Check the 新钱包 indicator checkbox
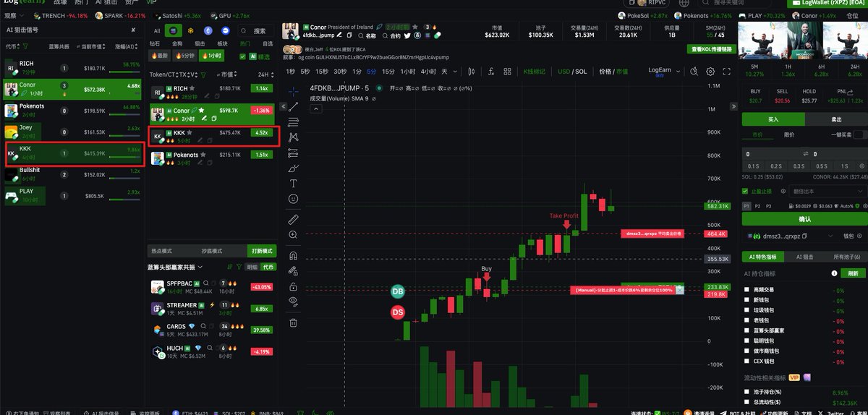The image size is (868, 415). [747, 300]
